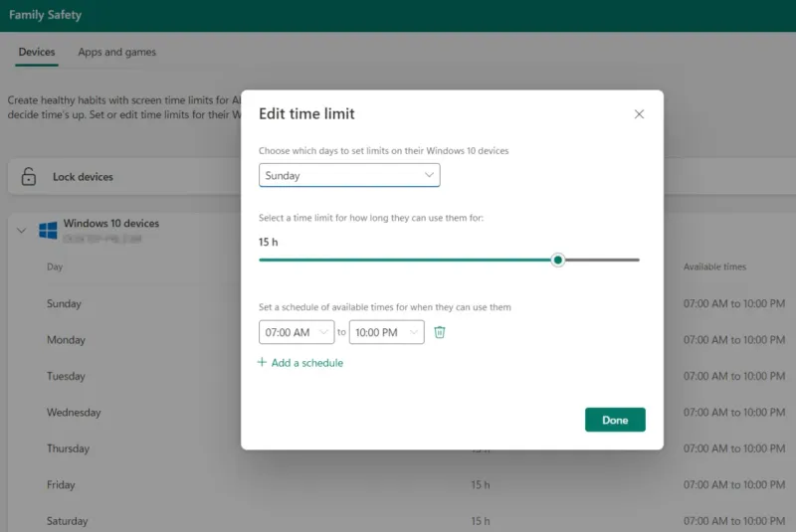
Task: Click the Available times column header
Action: (x=714, y=266)
